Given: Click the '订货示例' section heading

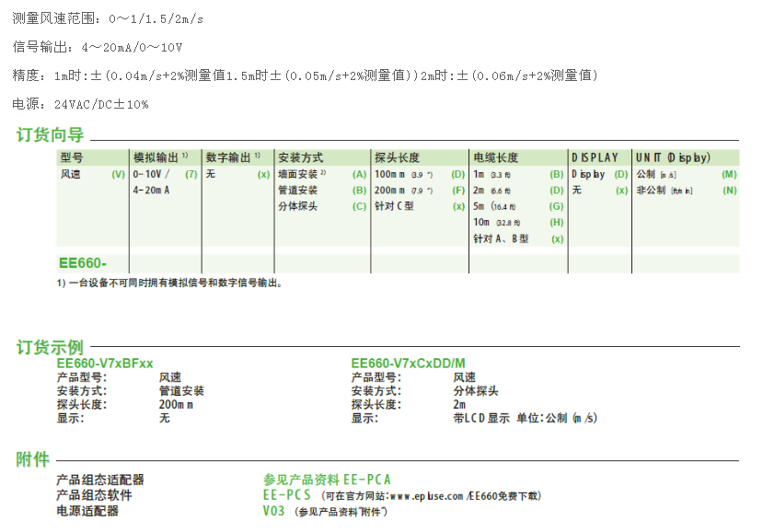Looking at the screenshot, I should pos(50,347).
